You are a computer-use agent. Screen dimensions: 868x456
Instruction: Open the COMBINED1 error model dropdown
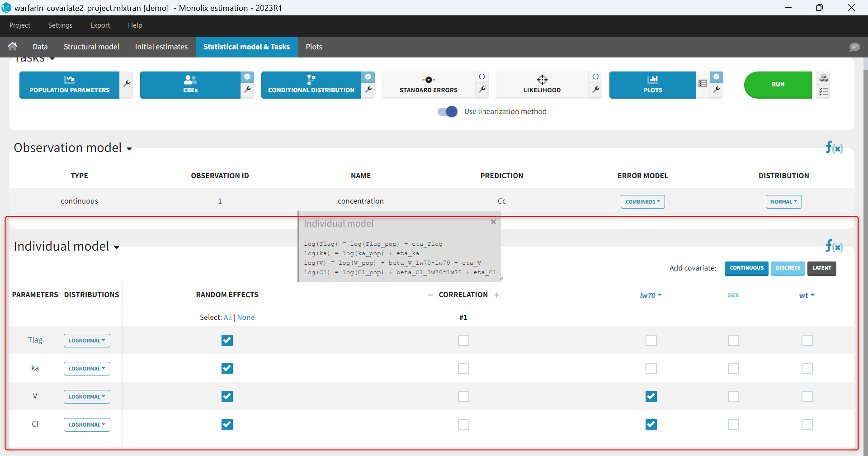click(642, 202)
